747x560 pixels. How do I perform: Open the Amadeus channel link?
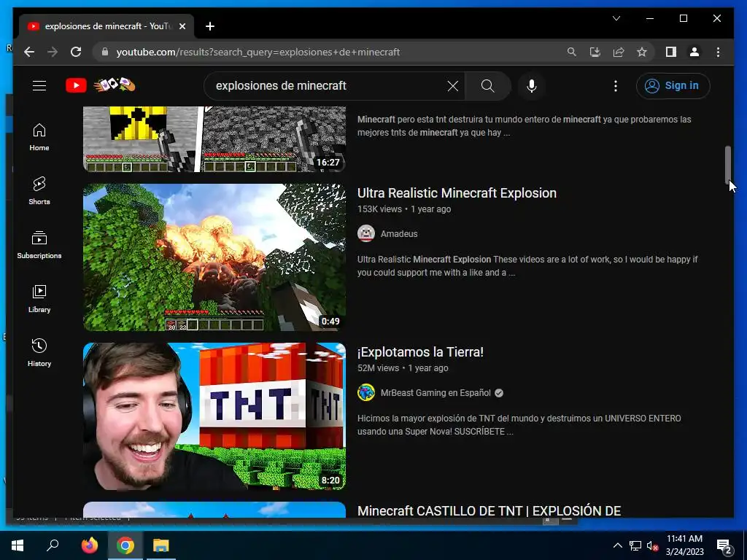tap(399, 234)
